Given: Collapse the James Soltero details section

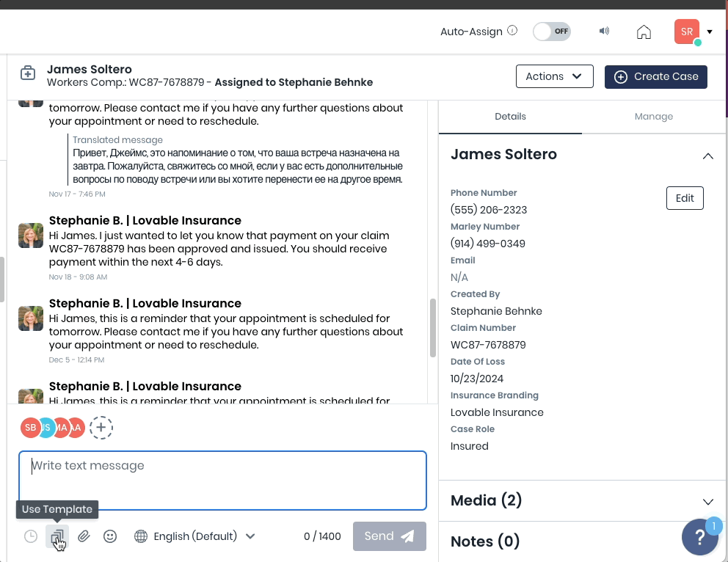Looking at the screenshot, I should tap(707, 156).
